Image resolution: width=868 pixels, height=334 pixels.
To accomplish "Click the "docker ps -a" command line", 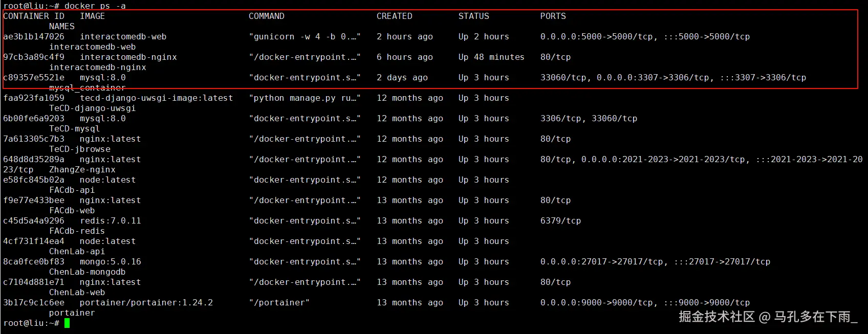I will tap(95, 6).
